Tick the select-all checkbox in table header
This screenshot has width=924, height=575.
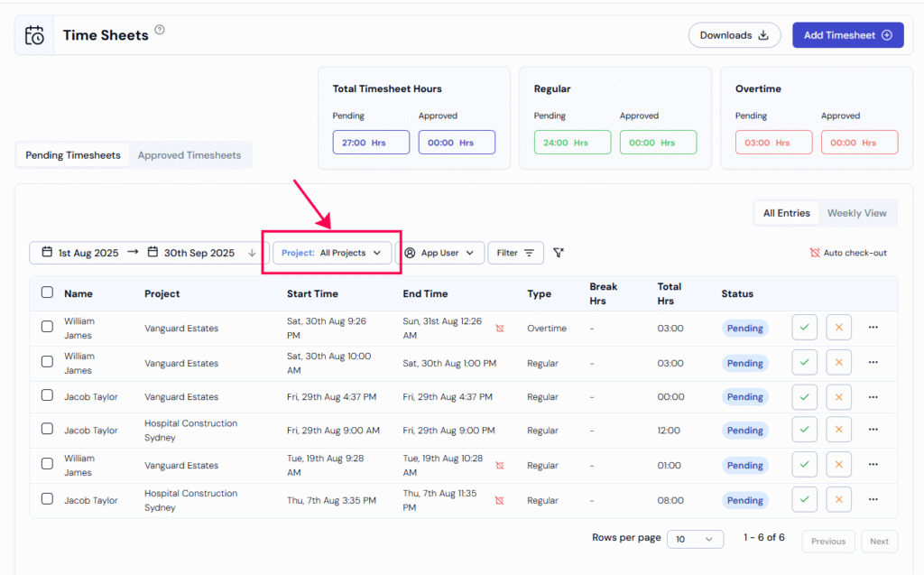coord(47,292)
